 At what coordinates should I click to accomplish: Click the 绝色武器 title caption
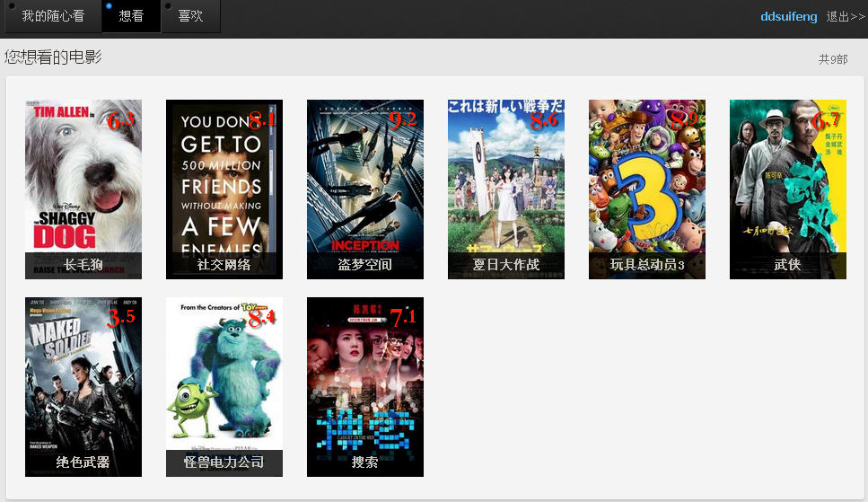click(83, 462)
